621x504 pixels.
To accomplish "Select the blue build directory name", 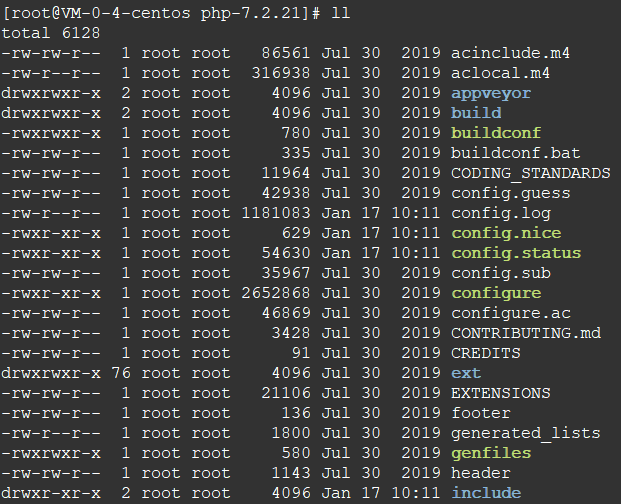I will pyautogui.click(x=476, y=113).
